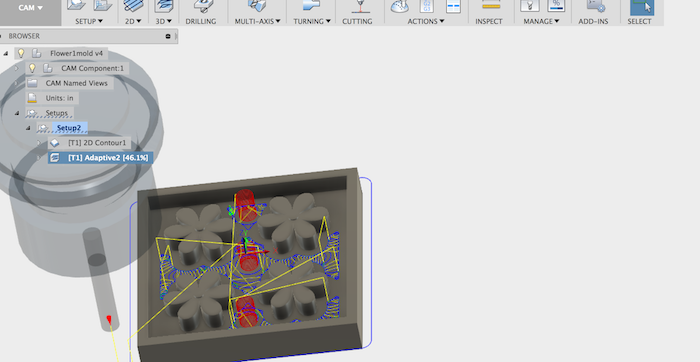Click the SELECT label in toolbar
Viewport: 700px width, 362px height.
coord(639,21)
